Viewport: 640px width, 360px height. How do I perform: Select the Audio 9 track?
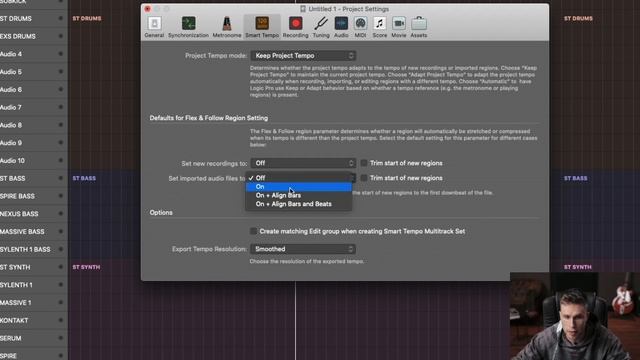click(33, 143)
